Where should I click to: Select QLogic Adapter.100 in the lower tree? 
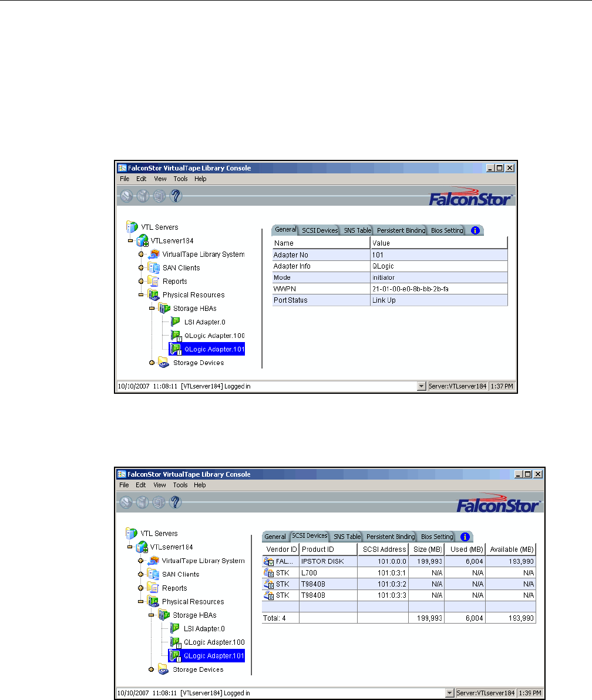[x=214, y=642]
